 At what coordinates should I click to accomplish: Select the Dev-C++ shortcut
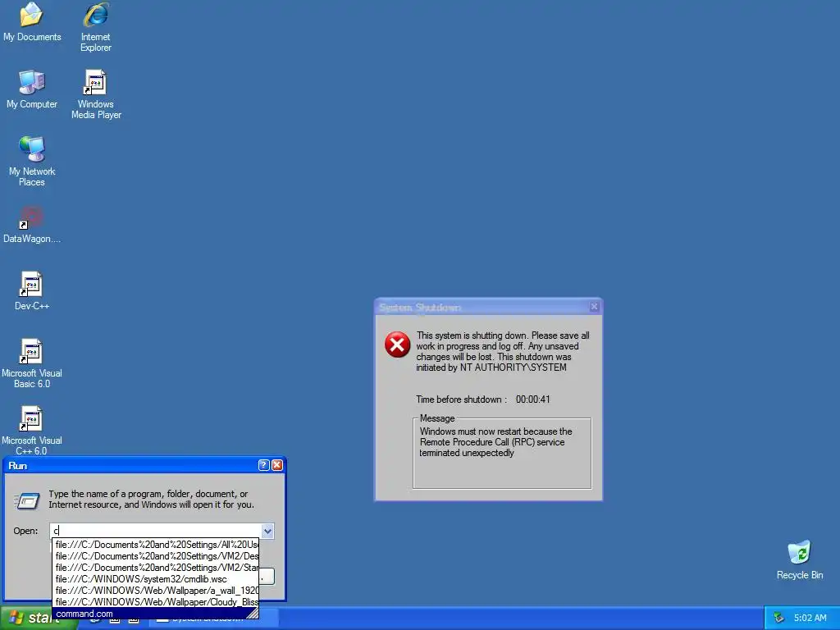[x=32, y=291]
